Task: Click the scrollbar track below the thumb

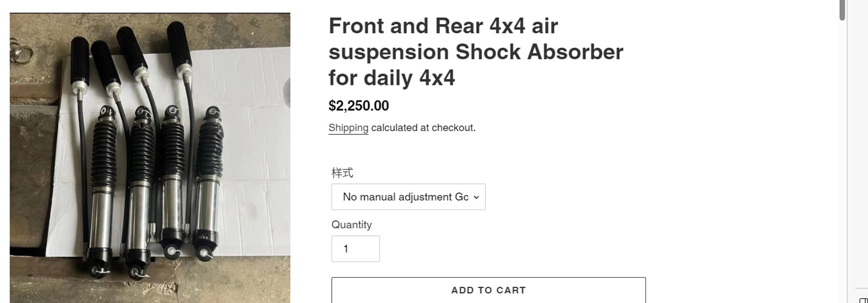Action: pos(842,161)
